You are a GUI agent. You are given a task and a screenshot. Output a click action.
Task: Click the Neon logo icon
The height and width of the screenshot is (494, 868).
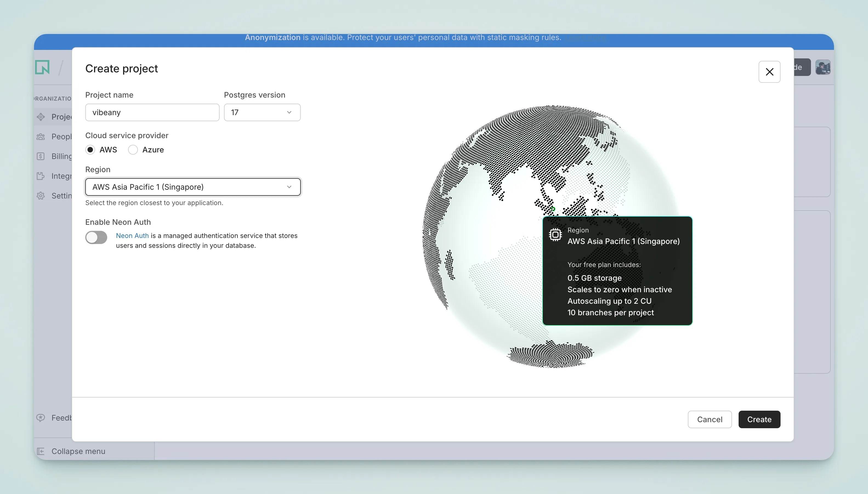coord(42,67)
